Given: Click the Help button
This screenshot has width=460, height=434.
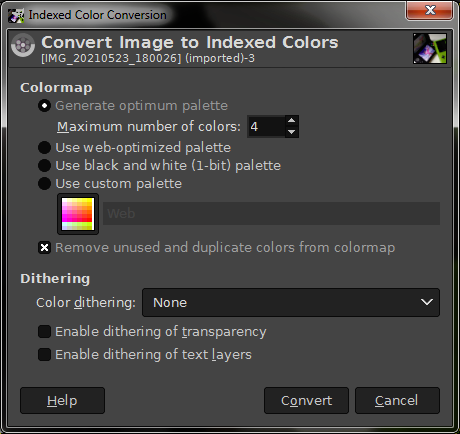Looking at the screenshot, I should pyautogui.click(x=62, y=400).
